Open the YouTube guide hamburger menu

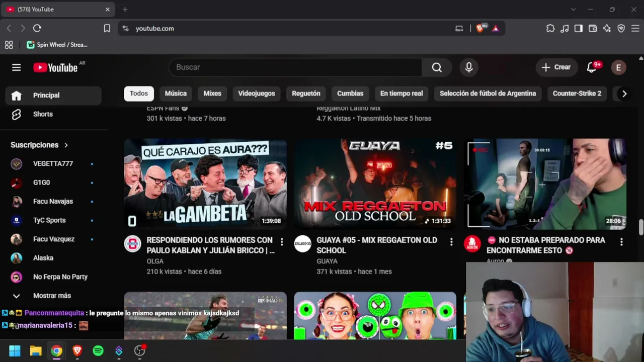17,67
